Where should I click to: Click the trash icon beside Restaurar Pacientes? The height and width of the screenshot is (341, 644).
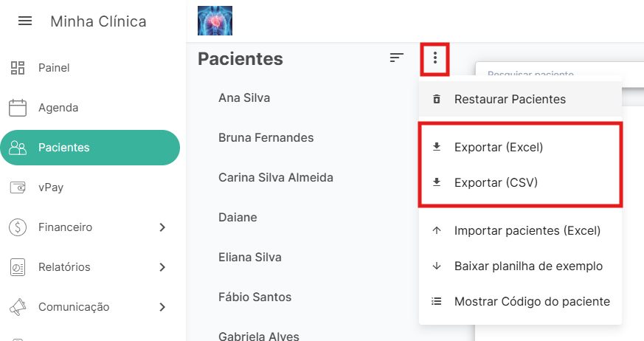coord(437,99)
